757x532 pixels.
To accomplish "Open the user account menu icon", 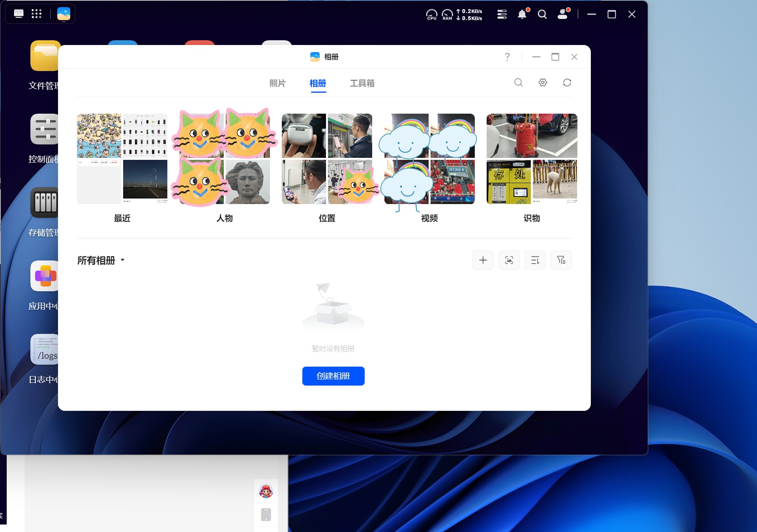I will click(x=563, y=15).
